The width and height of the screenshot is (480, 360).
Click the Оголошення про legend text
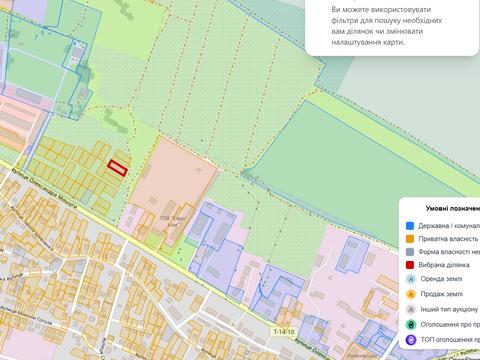450,324
